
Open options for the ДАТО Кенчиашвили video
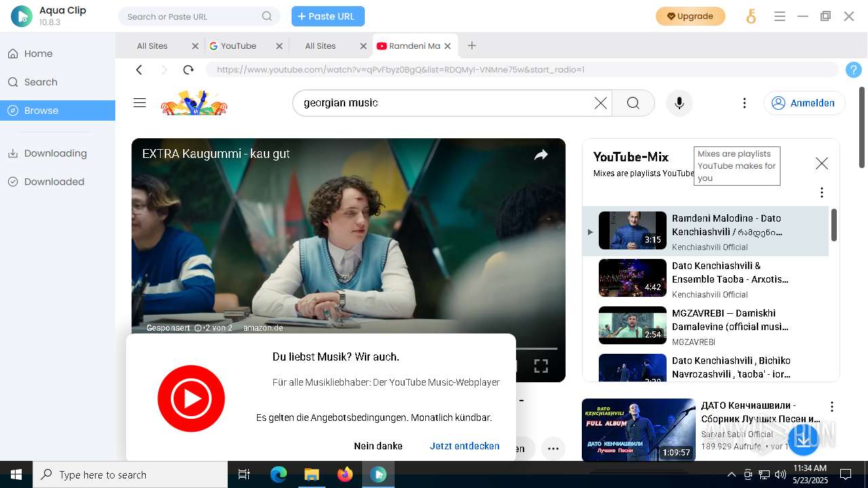tap(832, 407)
